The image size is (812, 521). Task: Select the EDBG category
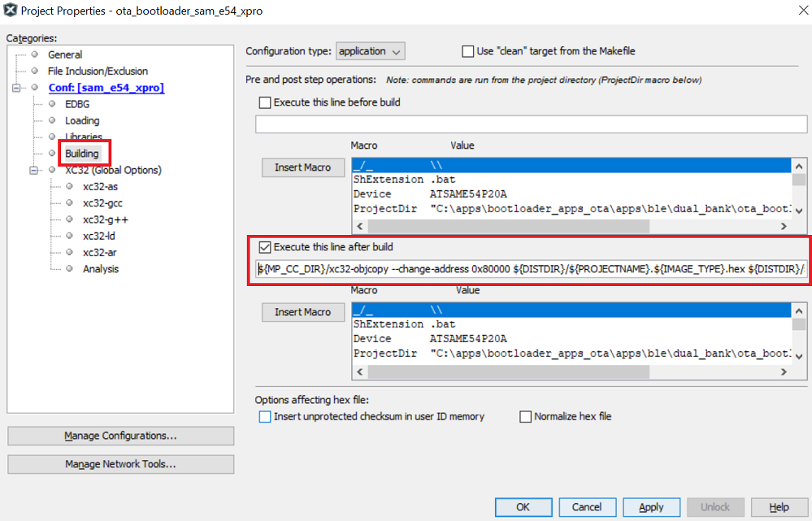(x=77, y=104)
